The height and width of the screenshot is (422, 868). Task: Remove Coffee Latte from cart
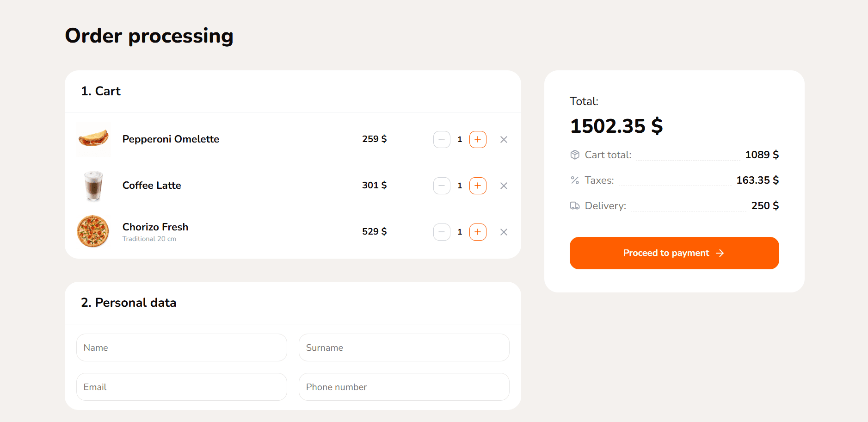(x=504, y=186)
